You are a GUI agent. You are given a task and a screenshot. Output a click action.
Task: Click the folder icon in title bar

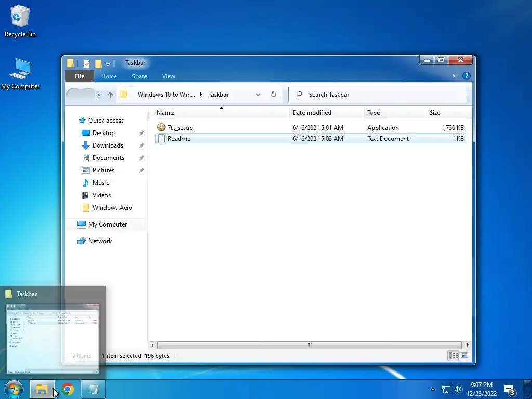70,63
